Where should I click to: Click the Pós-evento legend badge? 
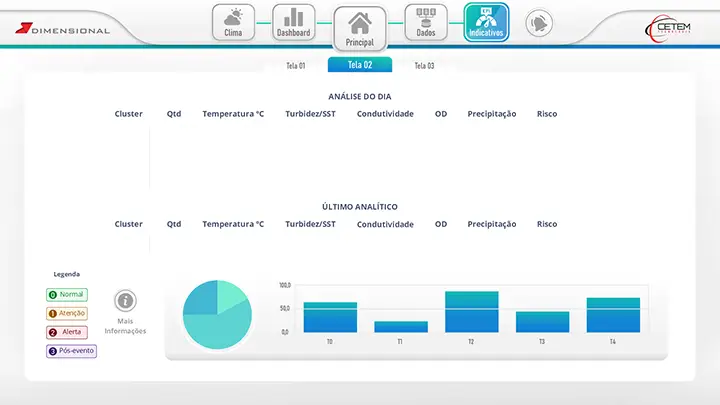tap(71, 351)
